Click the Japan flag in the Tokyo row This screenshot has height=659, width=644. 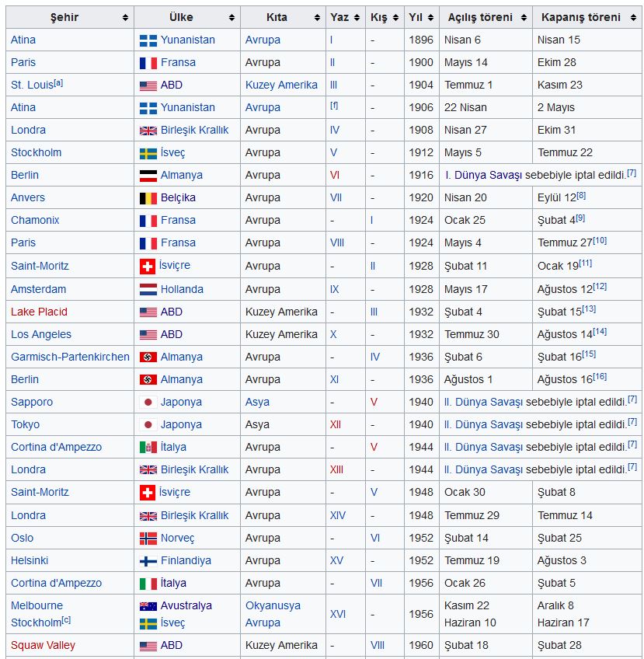(148, 424)
